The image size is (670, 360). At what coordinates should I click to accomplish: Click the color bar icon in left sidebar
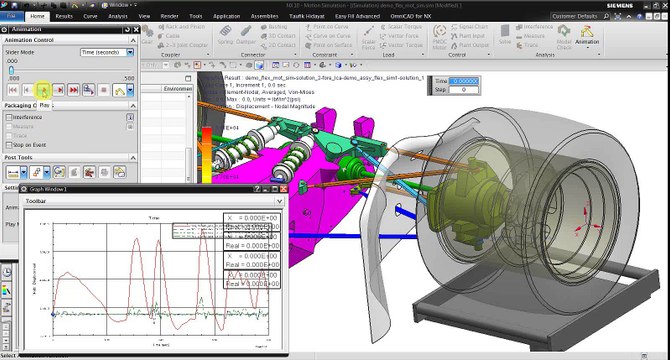(x=6, y=291)
